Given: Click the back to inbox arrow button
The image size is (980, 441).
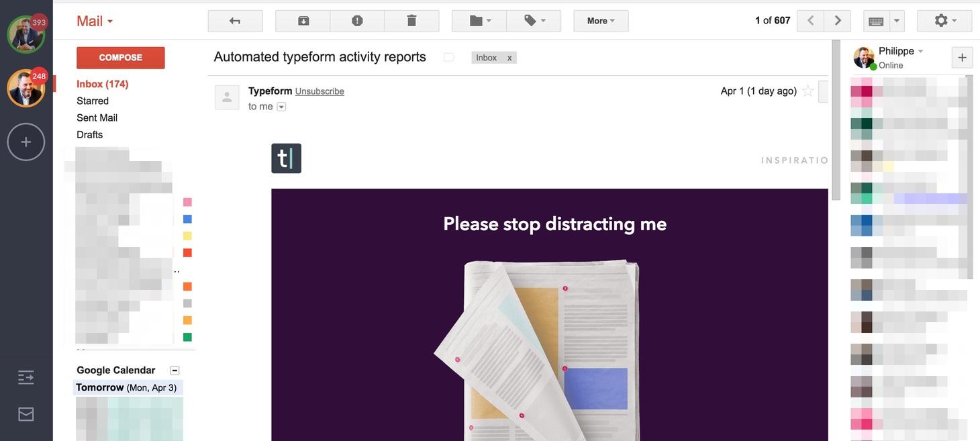Looking at the screenshot, I should coord(235,21).
